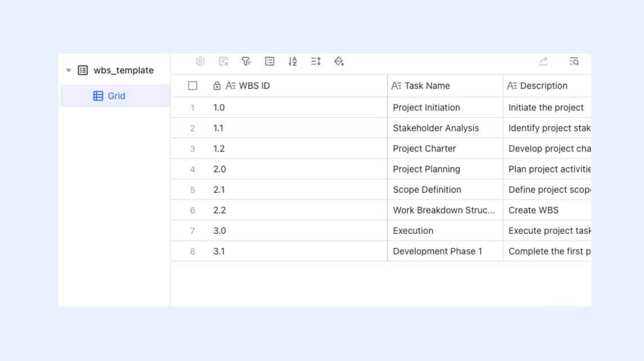The height and width of the screenshot is (361, 644).
Task: Select the Work Breakdown Struc... task cell
Action: pos(445,210)
